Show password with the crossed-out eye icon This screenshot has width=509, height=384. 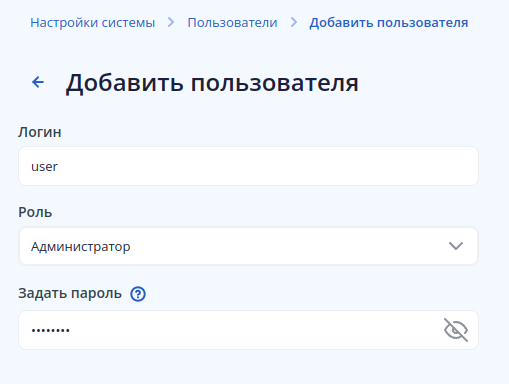pos(456,330)
